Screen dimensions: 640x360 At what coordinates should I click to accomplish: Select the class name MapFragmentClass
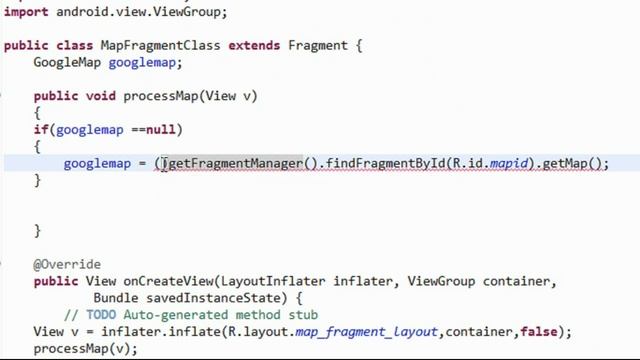coord(160,45)
